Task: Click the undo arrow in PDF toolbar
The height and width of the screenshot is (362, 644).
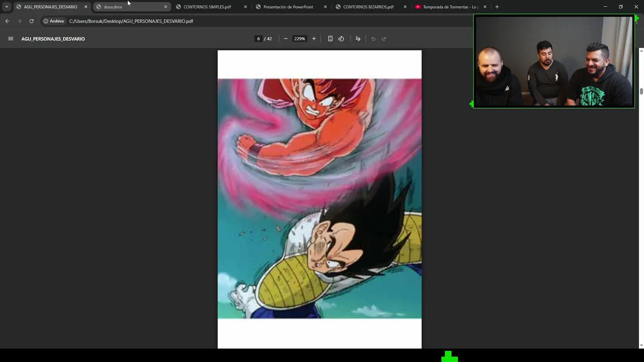Action: (x=373, y=39)
